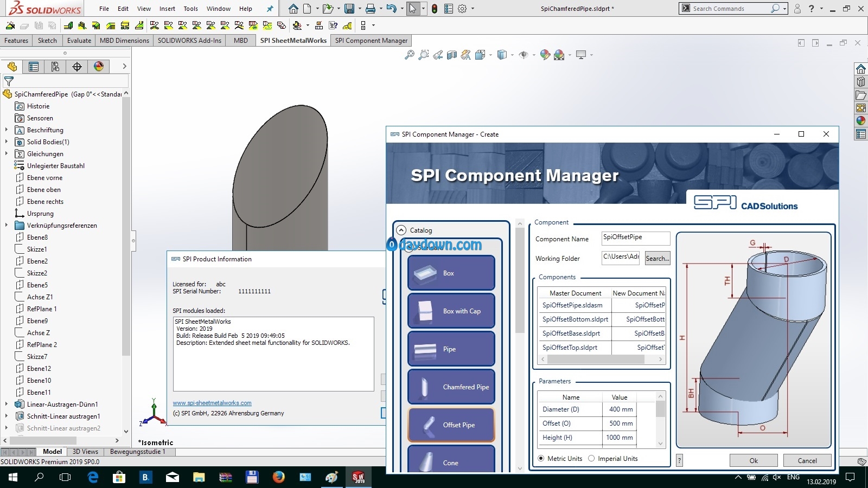The width and height of the screenshot is (868, 488).
Task: Click the Zoom to Area icon
Action: tap(424, 55)
